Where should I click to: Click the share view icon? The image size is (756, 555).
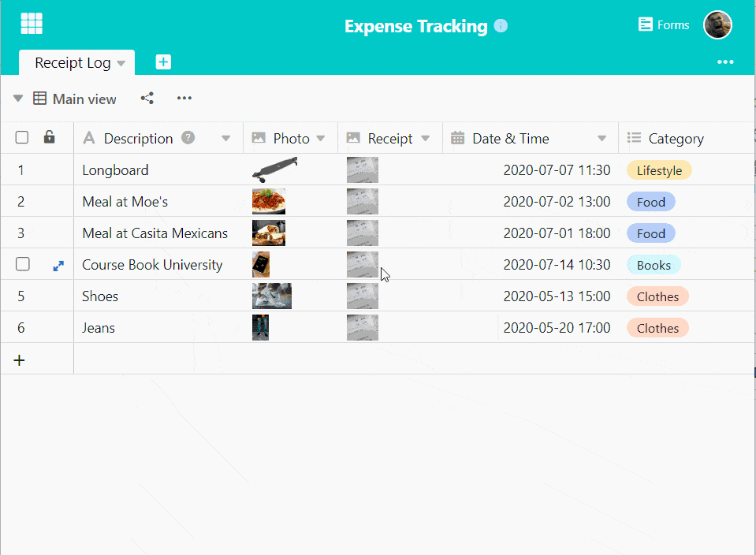coord(147,99)
